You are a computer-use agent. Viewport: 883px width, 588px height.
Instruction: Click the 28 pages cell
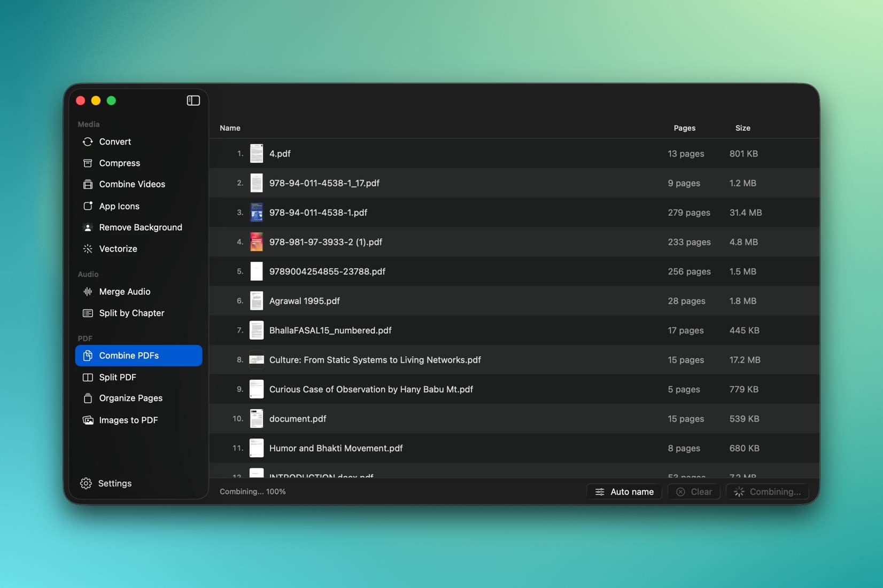[x=686, y=301]
